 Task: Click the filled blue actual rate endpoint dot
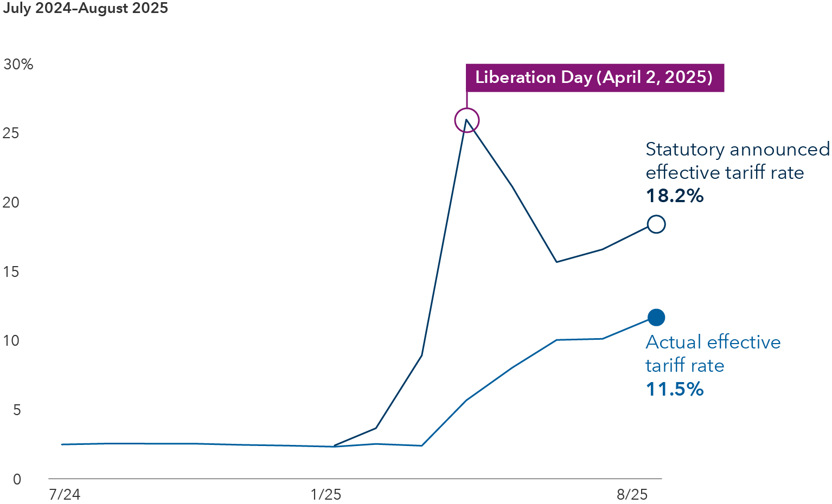[656, 318]
